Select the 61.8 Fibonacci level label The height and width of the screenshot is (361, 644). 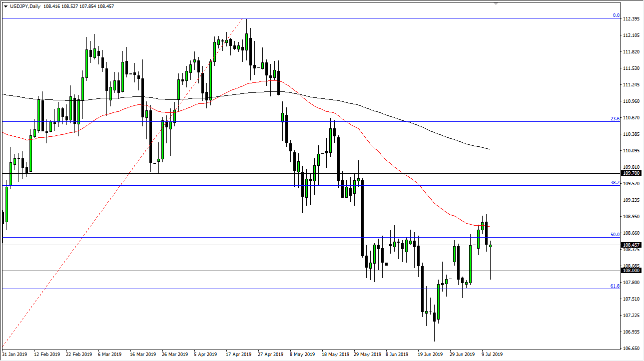pyautogui.click(x=615, y=286)
